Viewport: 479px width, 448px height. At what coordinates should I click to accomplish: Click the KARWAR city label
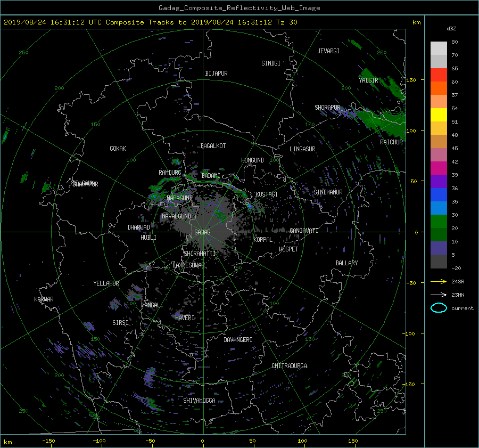(x=44, y=299)
